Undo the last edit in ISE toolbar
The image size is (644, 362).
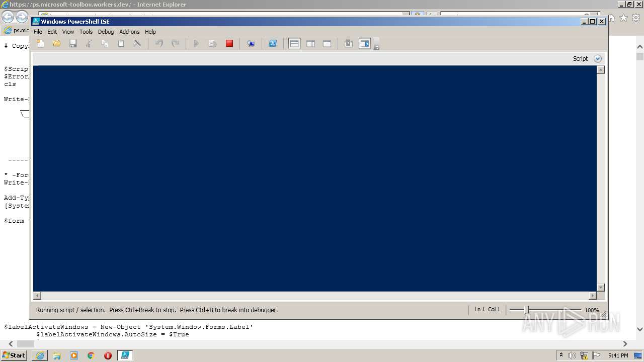159,44
